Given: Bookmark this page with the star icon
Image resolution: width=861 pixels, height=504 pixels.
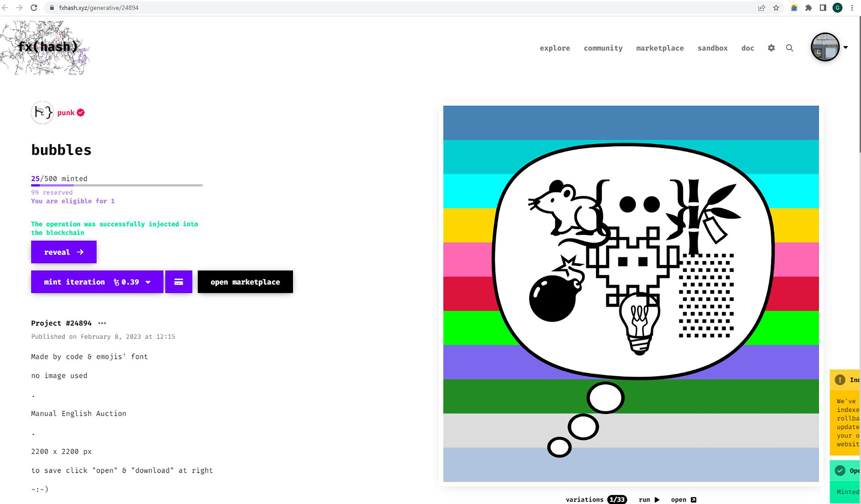Looking at the screenshot, I should click(x=776, y=7).
